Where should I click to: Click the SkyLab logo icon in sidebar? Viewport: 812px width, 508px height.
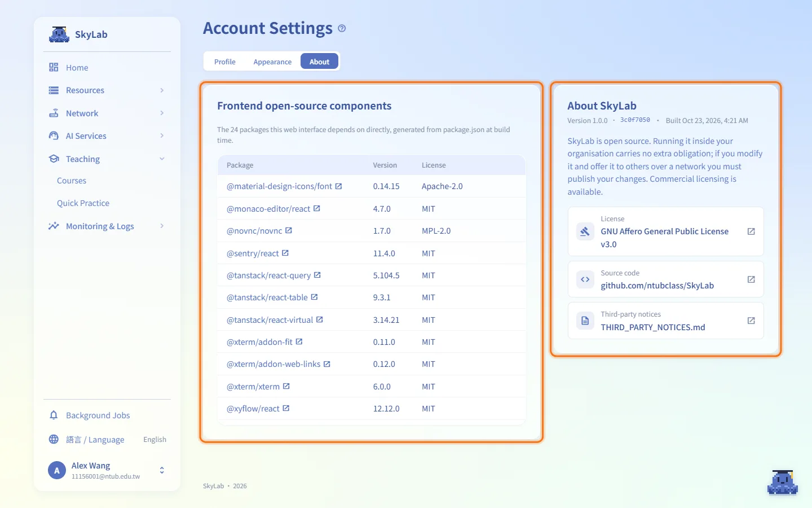click(59, 34)
